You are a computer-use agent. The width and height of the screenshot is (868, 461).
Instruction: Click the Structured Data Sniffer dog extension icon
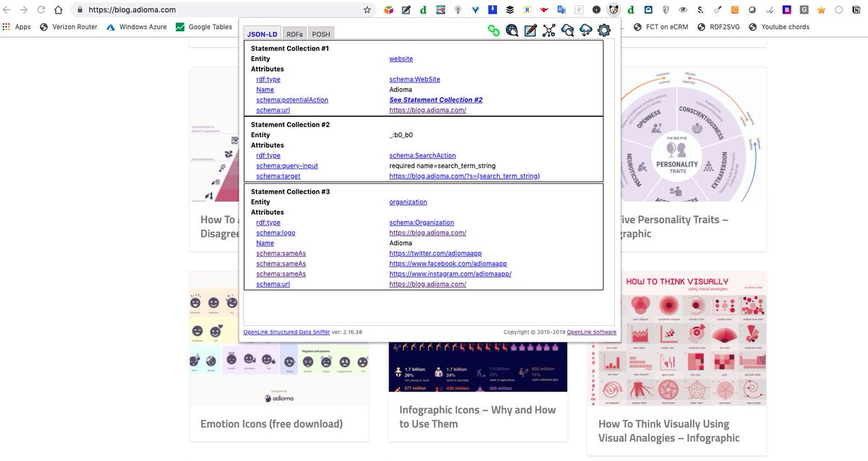click(613, 10)
